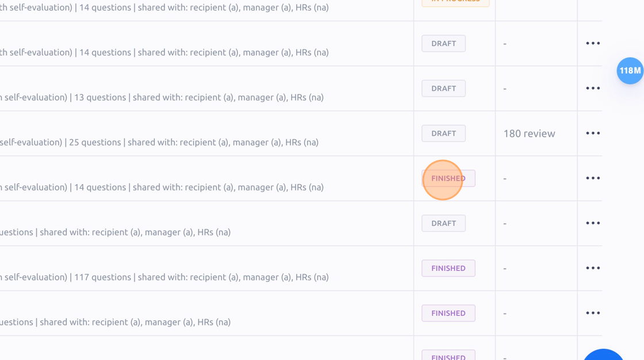The width and height of the screenshot is (644, 360).
Task: Open three-dot menu of FINISHED row below 117 questions
Action: click(593, 313)
